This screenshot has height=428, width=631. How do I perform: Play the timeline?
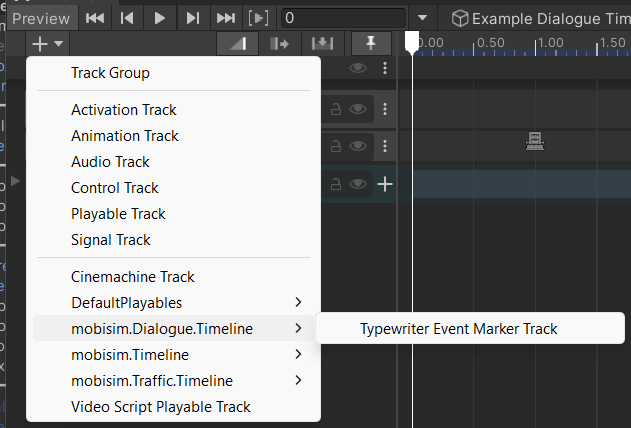pyautogui.click(x=160, y=18)
